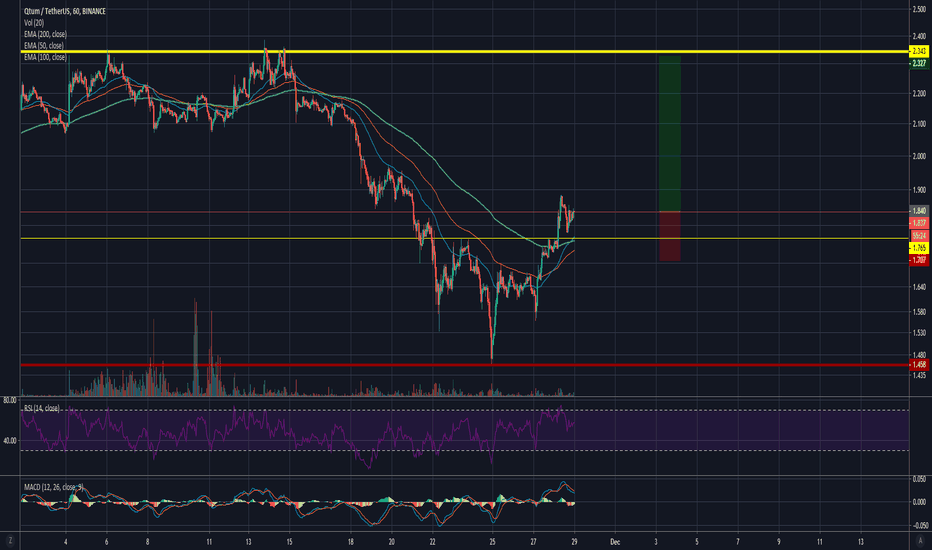
Task: Click the 2.000 price axis label
Action: click(919, 156)
